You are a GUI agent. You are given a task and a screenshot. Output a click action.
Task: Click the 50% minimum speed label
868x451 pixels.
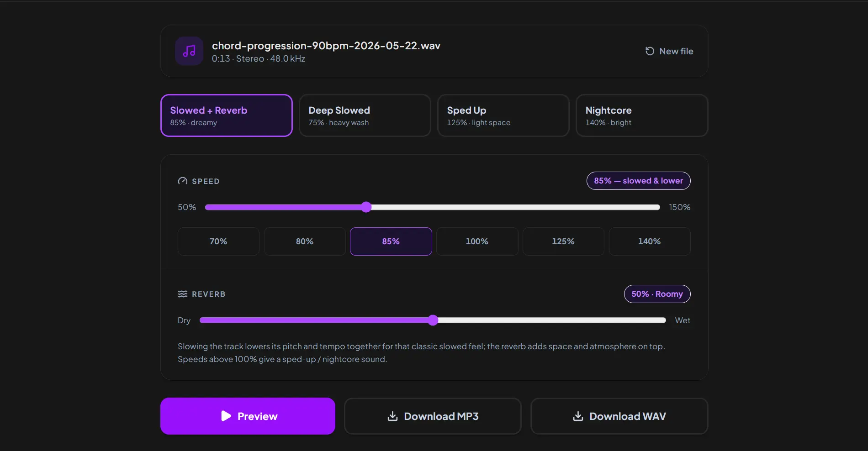tap(187, 207)
